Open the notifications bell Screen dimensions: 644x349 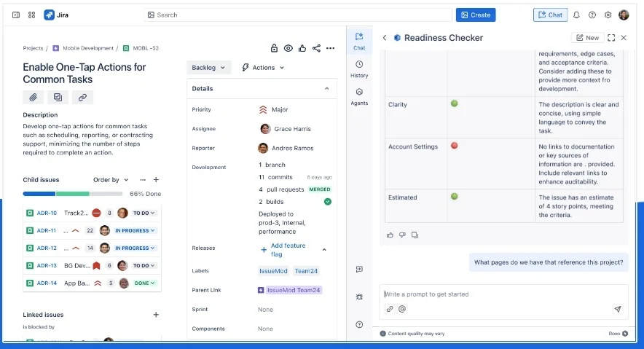pyautogui.click(x=576, y=15)
